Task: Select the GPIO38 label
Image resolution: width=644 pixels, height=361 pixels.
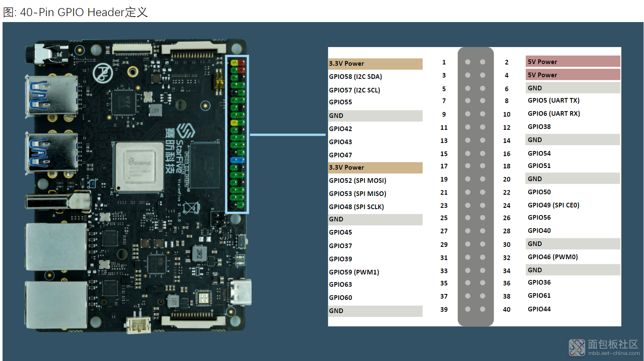Action: coord(539,127)
